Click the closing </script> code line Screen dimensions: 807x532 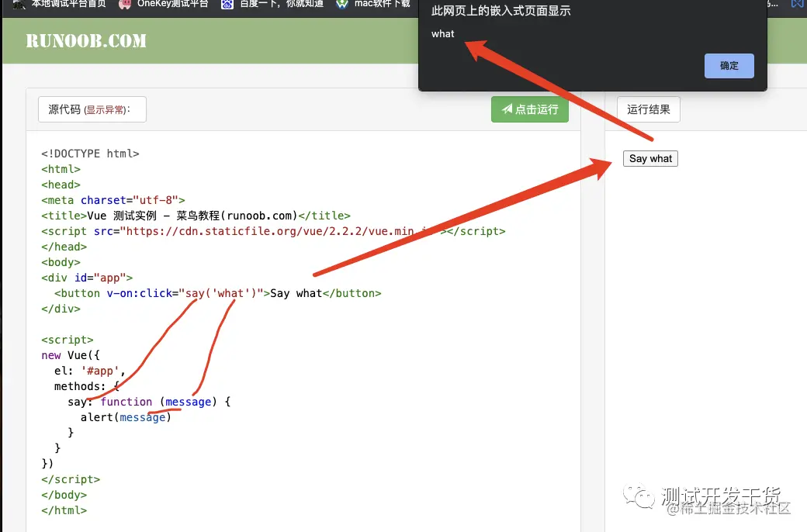pyautogui.click(x=71, y=479)
